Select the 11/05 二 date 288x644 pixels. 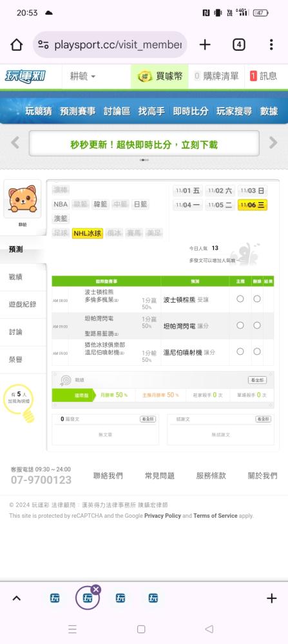(x=220, y=205)
